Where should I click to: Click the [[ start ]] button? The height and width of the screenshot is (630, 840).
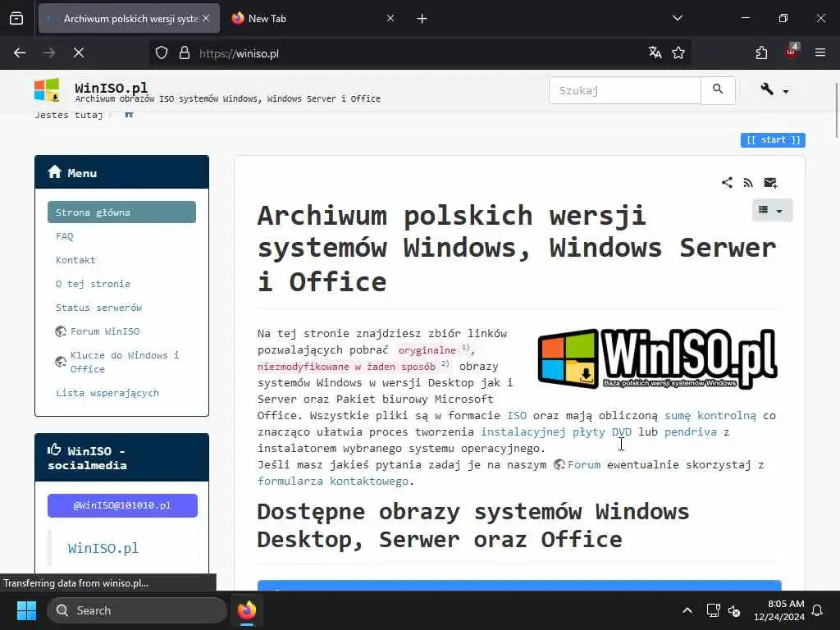pos(773,139)
